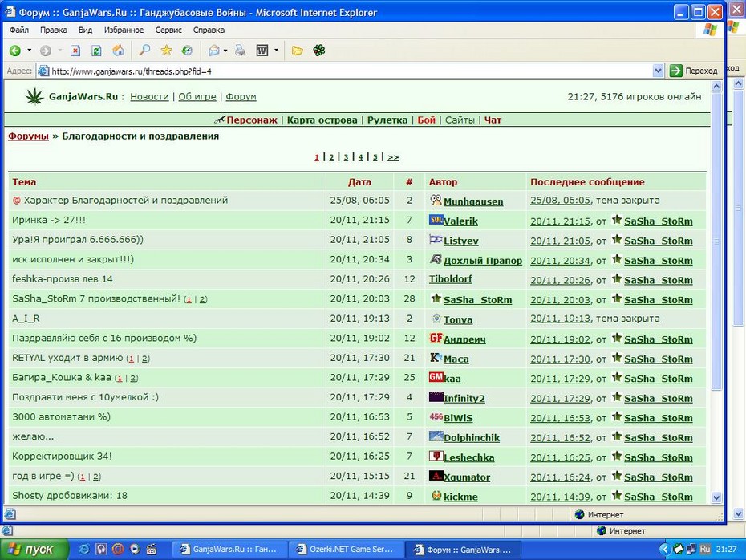Go to the Home page icon
Viewport: 746px width, 560px height.
118,51
